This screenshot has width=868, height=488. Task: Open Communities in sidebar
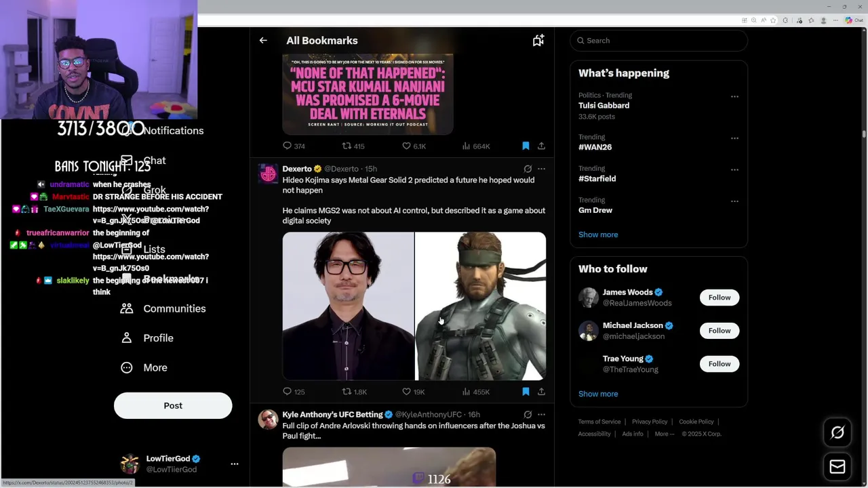click(x=163, y=308)
